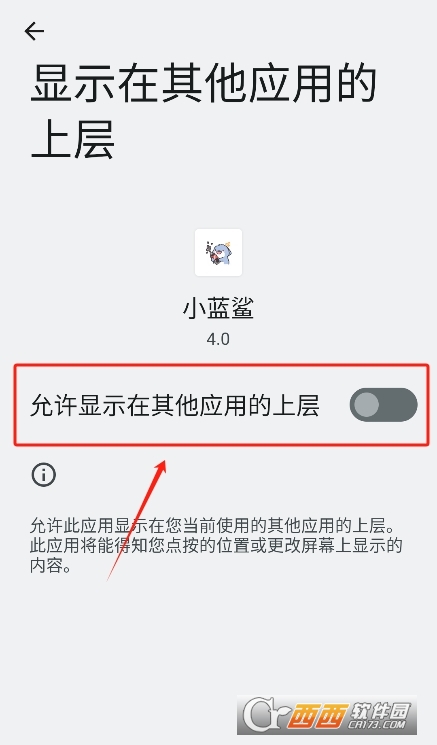Select the 允许显示在其他应用的上层 label text
This screenshot has width=437, height=745.
175,405
